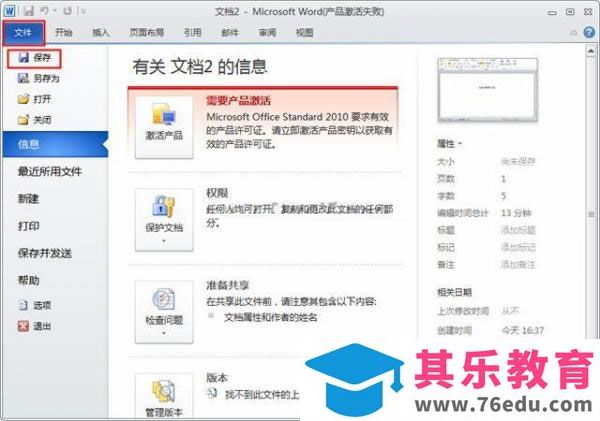Image resolution: width=600 pixels, height=421 pixels.
Task: Switch to the 开始 ribbon tab
Action: [64, 33]
